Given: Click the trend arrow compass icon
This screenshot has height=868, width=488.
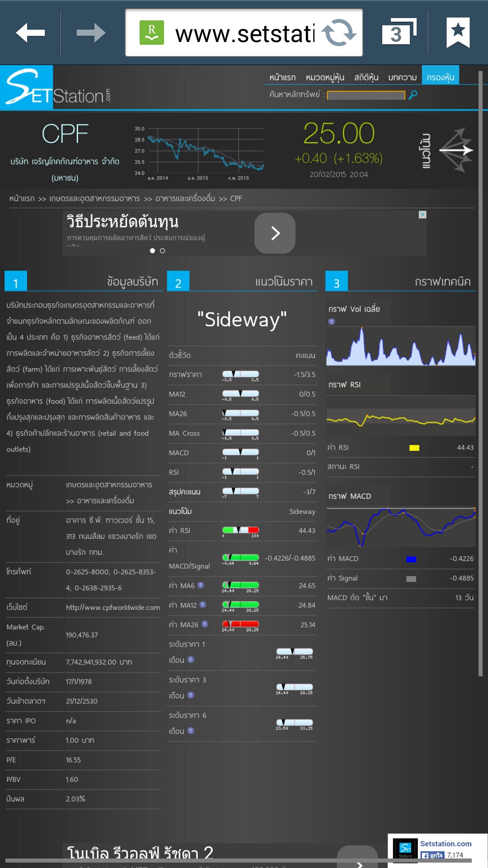Looking at the screenshot, I should (x=456, y=150).
